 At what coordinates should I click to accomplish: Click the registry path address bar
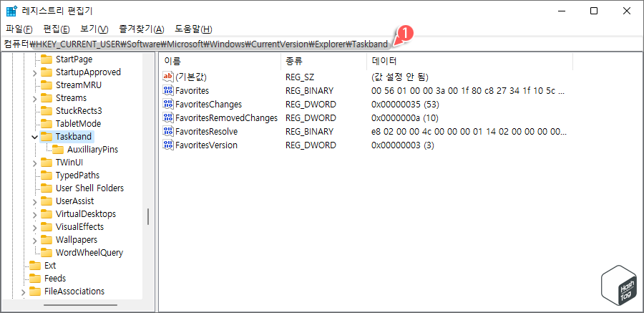(322, 44)
